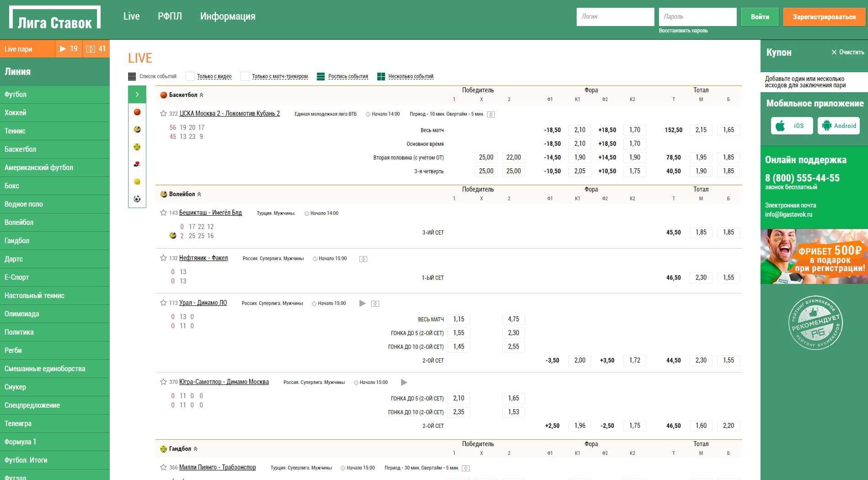Switch to Роспись события view icon
The width and height of the screenshot is (868, 480).
(x=321, y=76)
